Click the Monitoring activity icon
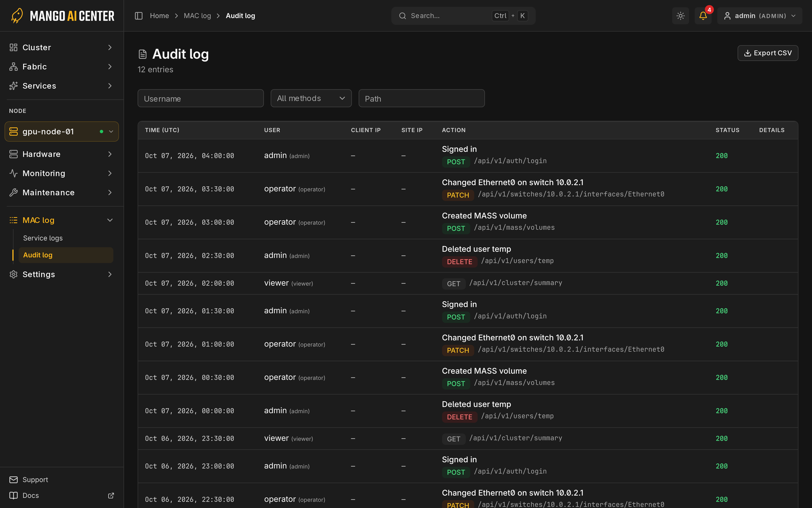 [x=13, y=173]
